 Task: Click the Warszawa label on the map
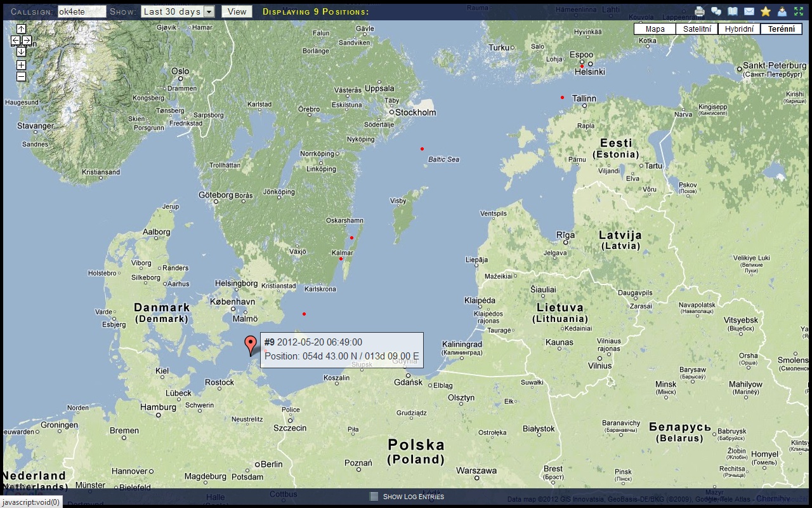(x=476, y=471)
